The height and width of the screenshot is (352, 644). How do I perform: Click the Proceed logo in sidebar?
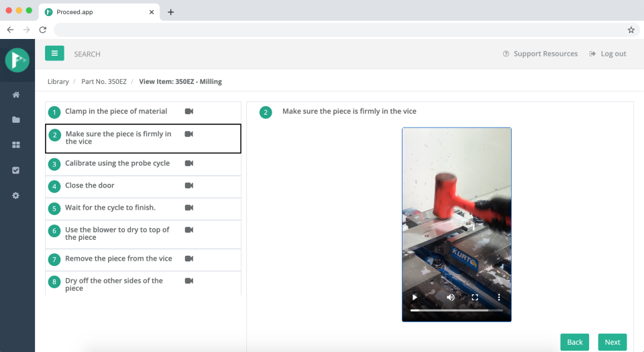(x=17, y=60)
